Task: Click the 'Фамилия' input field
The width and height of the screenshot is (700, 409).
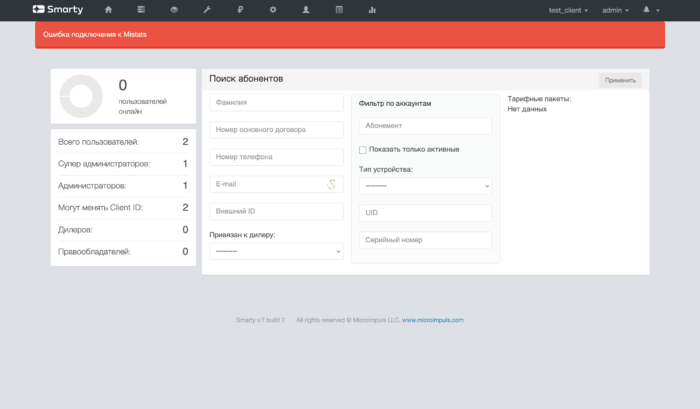Action: coord(276,102)
